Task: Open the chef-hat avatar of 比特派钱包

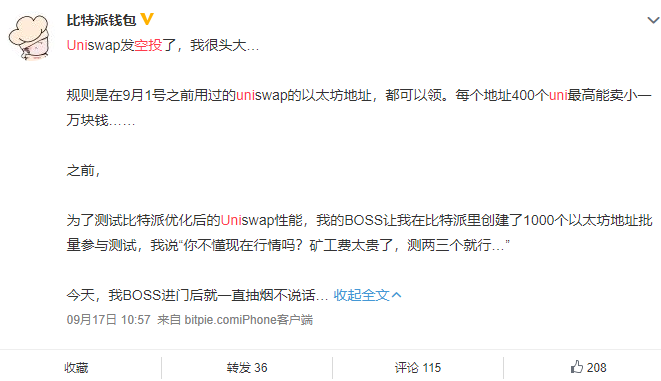Action: [29, 37]
